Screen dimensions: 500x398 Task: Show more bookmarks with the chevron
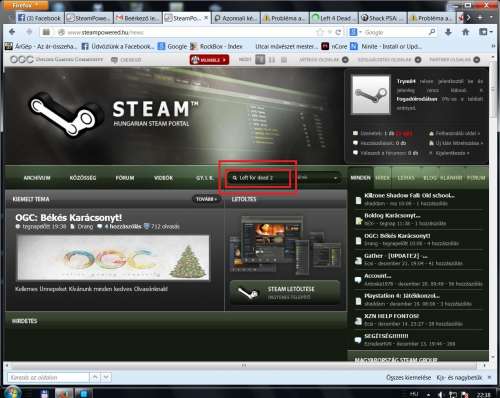[493, 46]
